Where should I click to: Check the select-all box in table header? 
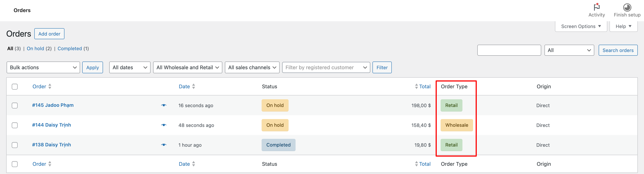tap(15, 86)
